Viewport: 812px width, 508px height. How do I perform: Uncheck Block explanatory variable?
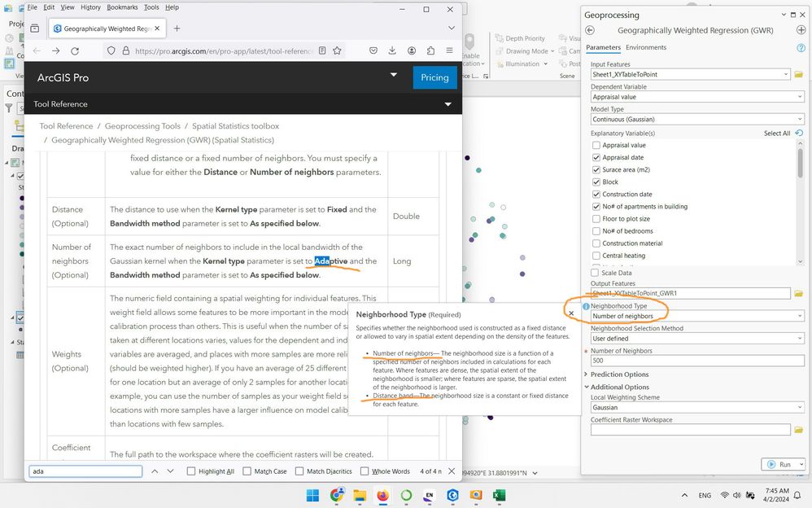click(596, 182)
